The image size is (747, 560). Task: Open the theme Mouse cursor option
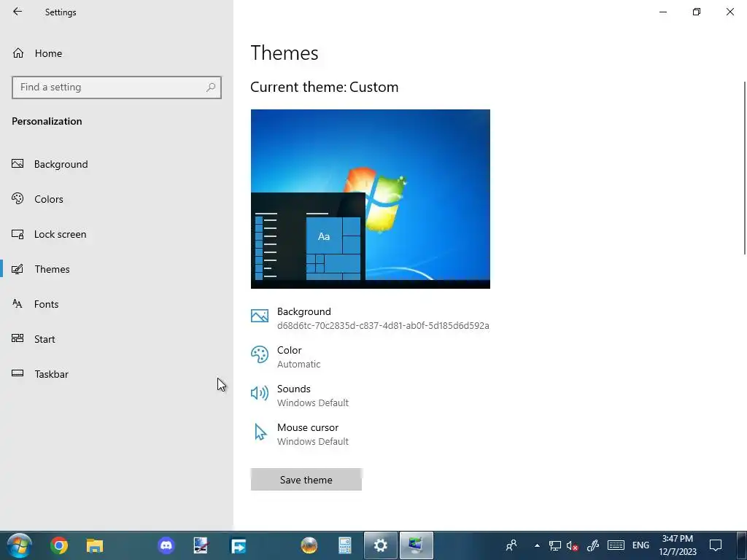(300, 435)
